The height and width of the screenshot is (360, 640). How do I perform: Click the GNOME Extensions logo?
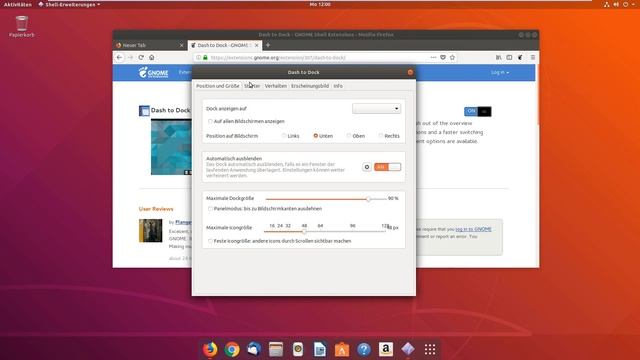click(x=153, y=72)
